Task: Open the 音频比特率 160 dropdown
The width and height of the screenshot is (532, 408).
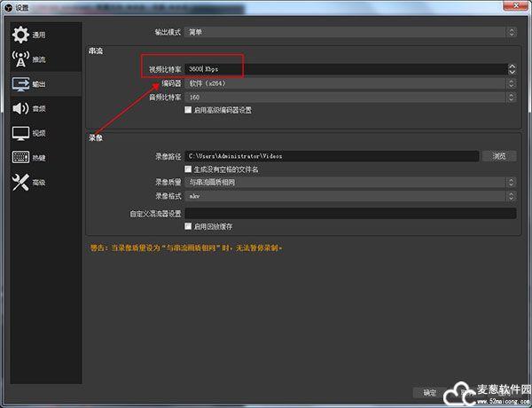Action: [x=349, y=97]
